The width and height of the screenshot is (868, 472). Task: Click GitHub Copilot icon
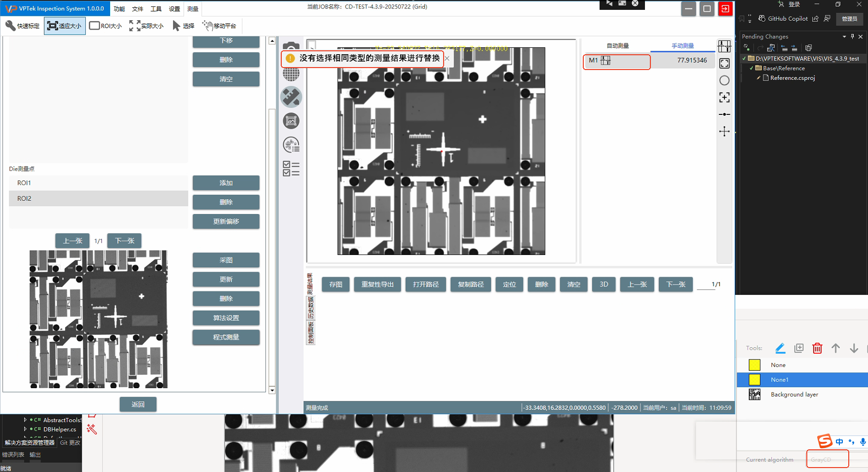[x=762, y=19]
